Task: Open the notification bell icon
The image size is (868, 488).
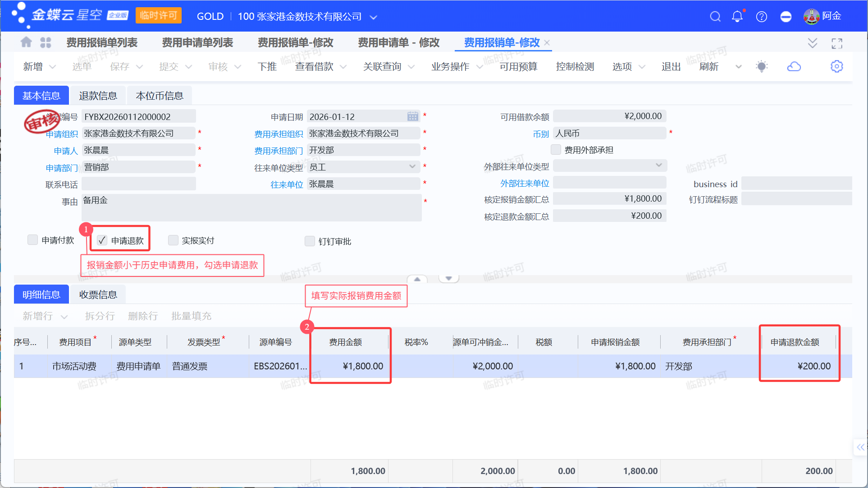Action: (x=737, y=17)
